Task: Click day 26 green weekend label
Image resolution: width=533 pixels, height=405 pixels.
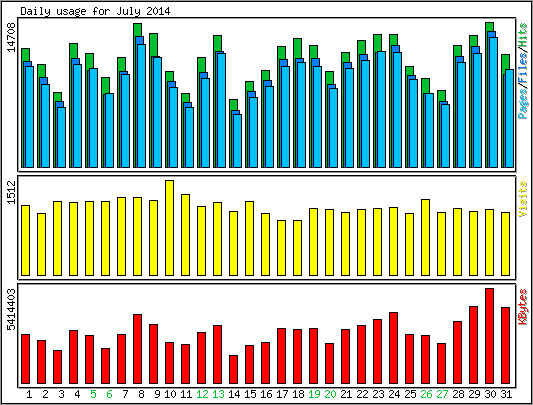Action: (x=426, y=394)
